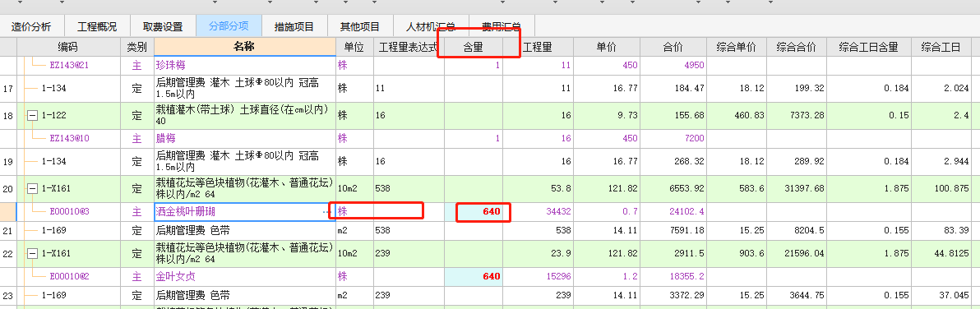Select the 珍珠梅 name cell
The width and height of the screenshot is (980, 309).
pos(244,66)
